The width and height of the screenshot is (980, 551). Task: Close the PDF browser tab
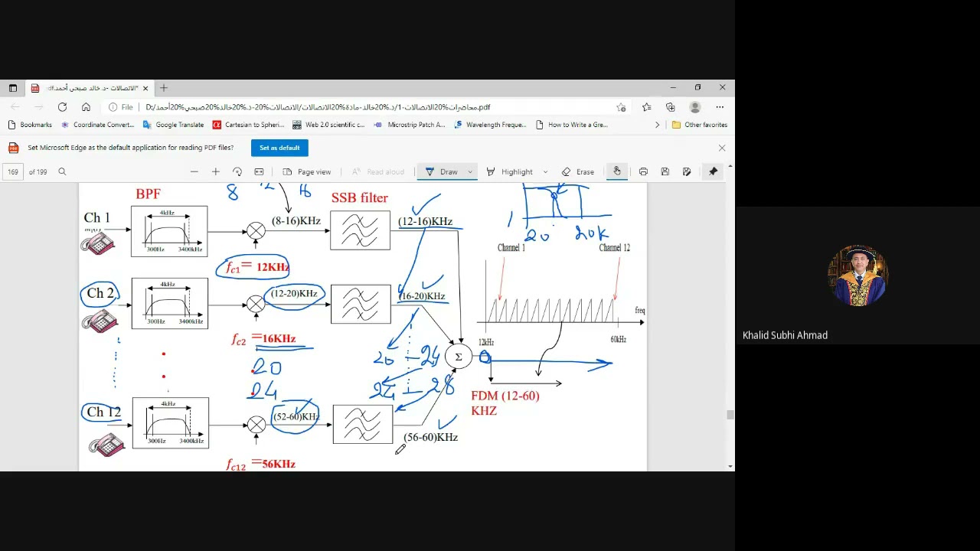[x=145, y=88]
